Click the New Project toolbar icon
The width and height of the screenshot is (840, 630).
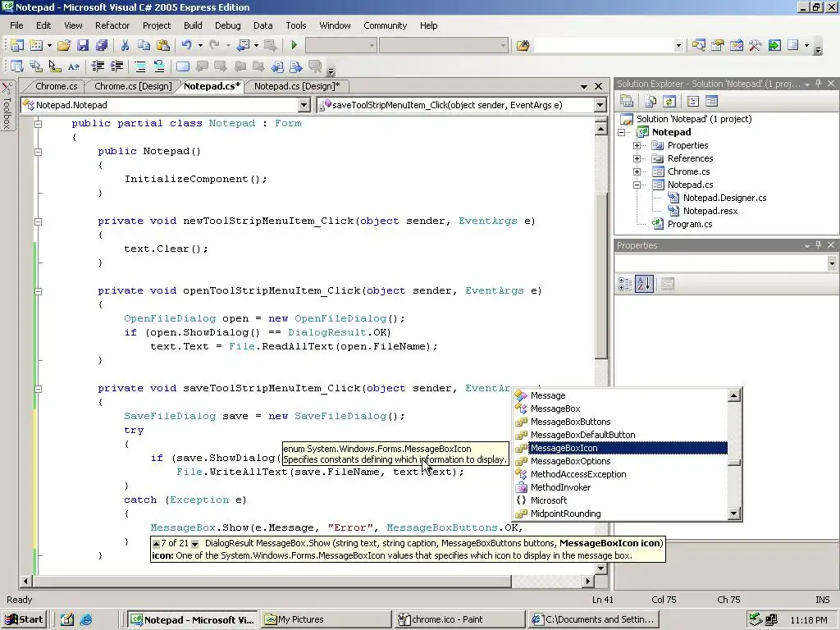[17, 46]
